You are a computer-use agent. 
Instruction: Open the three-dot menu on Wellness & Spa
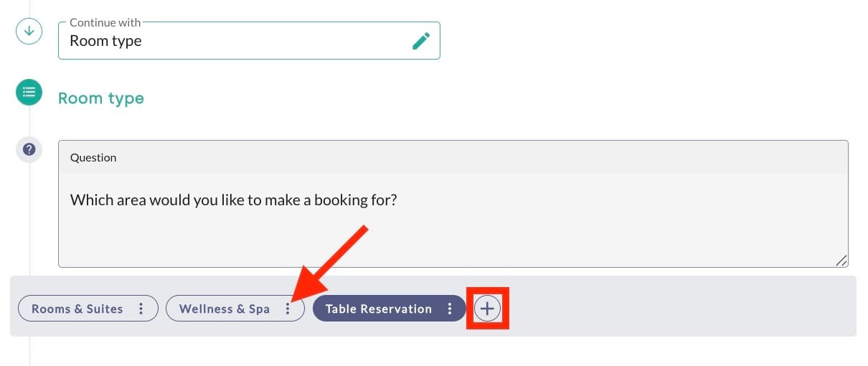[288, 309]
